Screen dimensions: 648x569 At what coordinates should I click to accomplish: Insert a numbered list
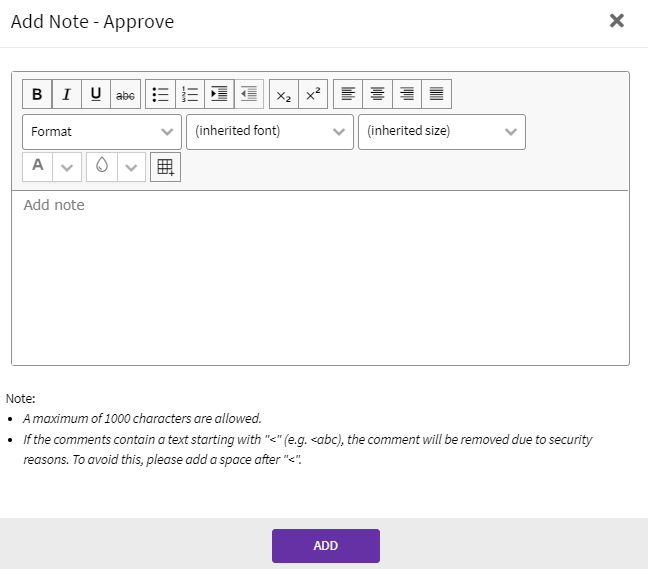(x=190, y=95)
